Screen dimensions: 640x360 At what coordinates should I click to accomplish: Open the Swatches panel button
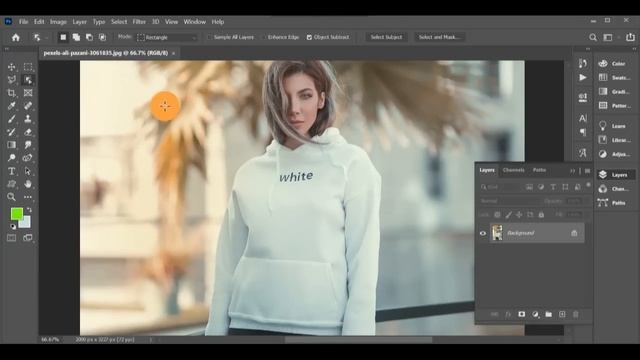point(614,78)
